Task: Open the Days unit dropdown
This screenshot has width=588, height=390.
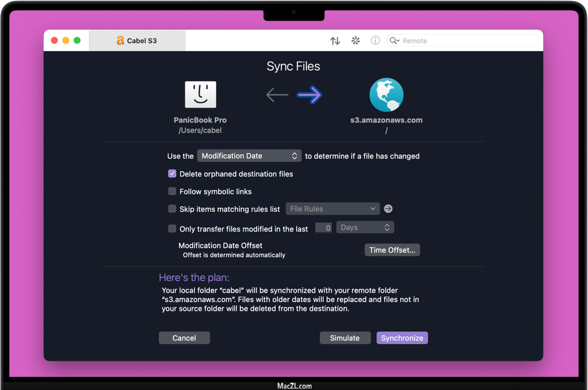Action: [x=365, y=228]
